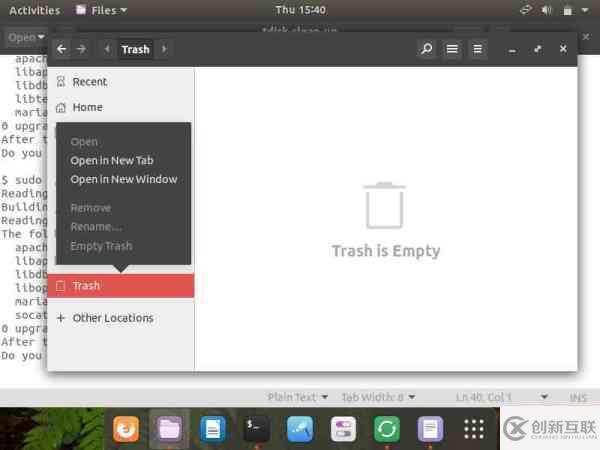This screenshot has height=450, width=600.
Task: Open the toggle-switches settings dock icon
Action: click(343, 429)
